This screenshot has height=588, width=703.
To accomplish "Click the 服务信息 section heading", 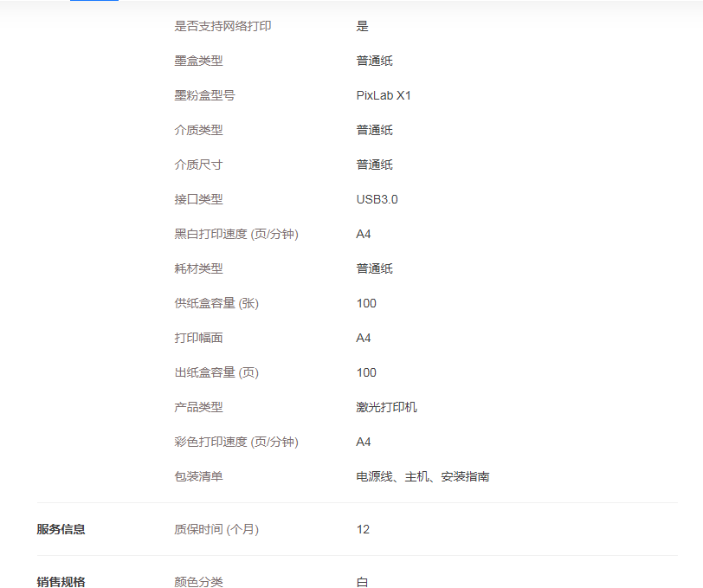I will [61, 529].
